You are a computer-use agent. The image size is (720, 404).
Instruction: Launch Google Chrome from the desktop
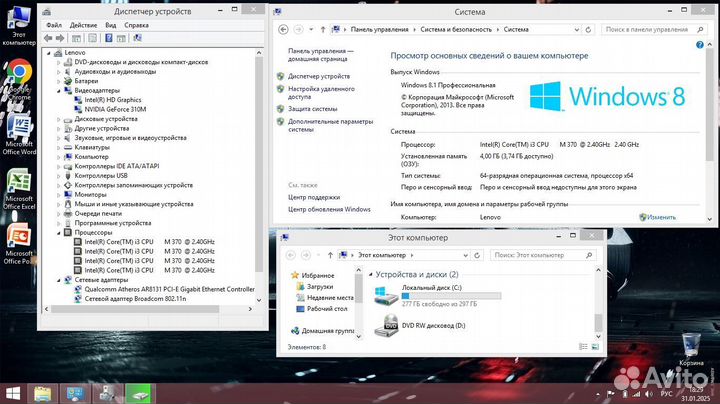tap(19, 79)
